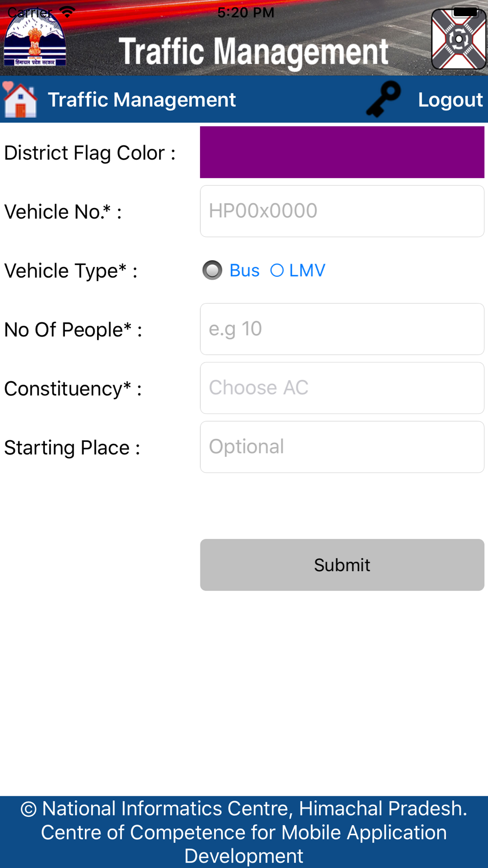Screen dimensions: 488x868
Task: Tap the battery indicator icon
Action: coord(465,12)
